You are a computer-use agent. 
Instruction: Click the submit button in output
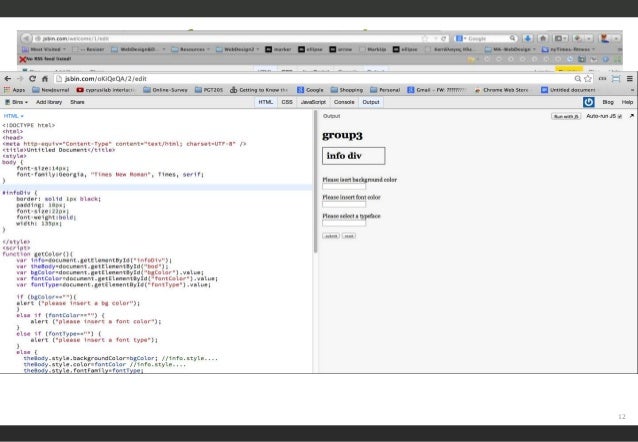click(x=331, y=236)
